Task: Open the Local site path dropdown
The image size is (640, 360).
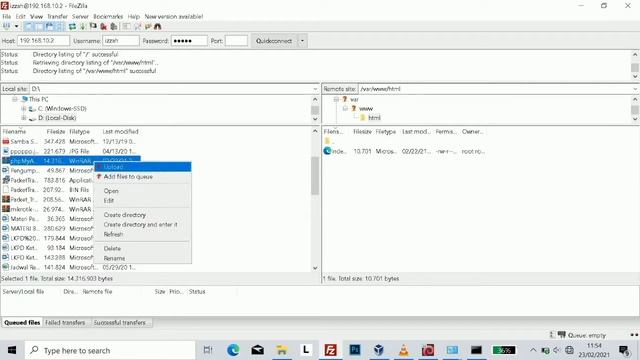Action: click(315, 89)
